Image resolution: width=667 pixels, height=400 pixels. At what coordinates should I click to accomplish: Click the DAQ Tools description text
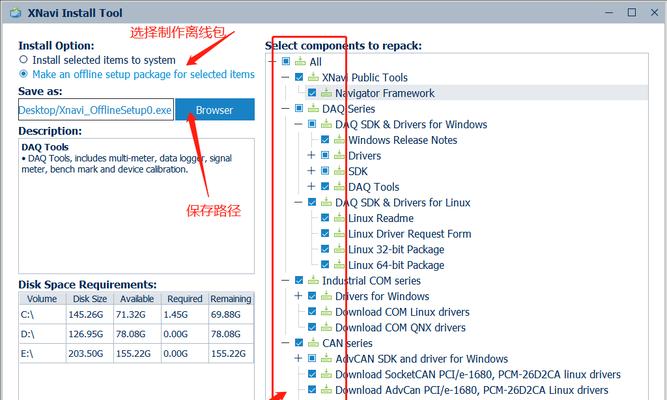(126, 163)
